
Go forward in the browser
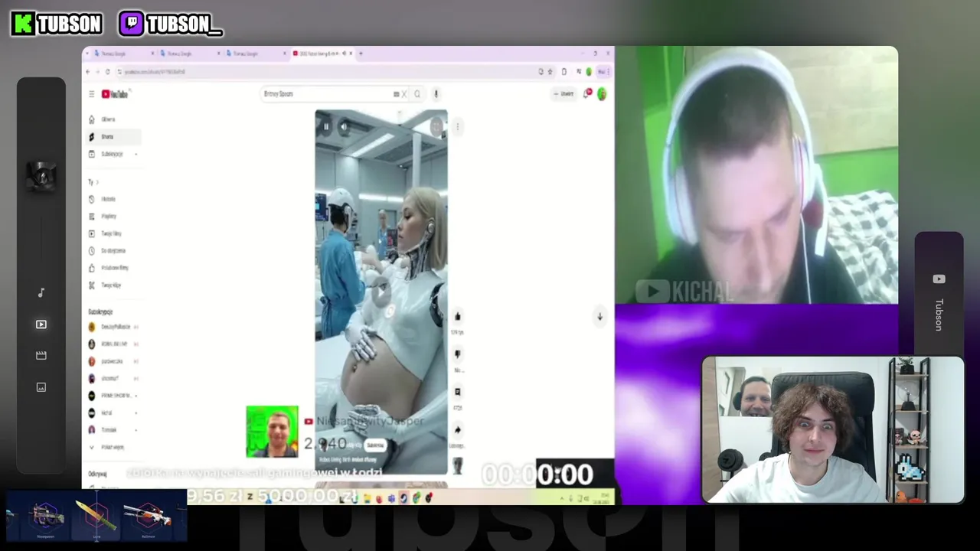click(97, 72)
